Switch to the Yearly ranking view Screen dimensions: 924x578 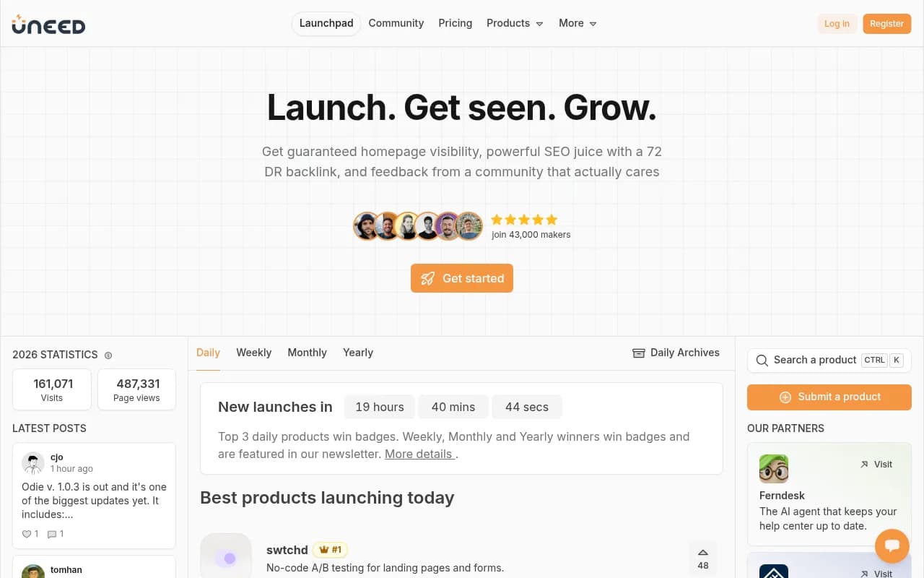click(x=357, y=353)
